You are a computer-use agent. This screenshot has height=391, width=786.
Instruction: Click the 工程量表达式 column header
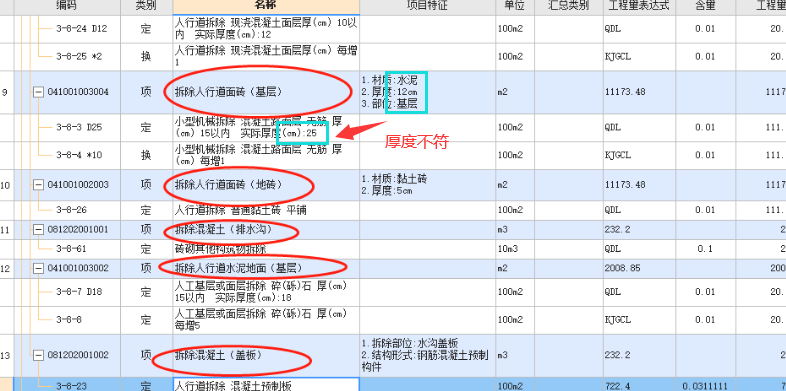(639, 6)
